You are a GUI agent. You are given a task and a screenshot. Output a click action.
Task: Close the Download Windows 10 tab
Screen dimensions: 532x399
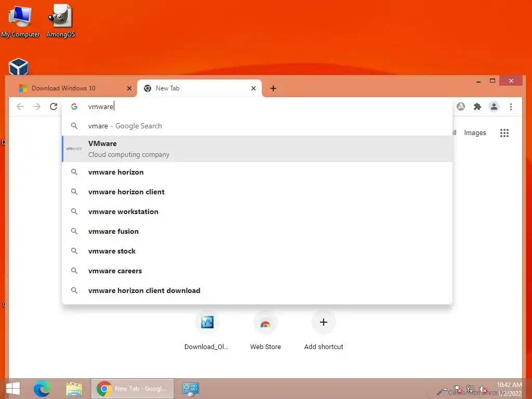(x=129, y=88)
